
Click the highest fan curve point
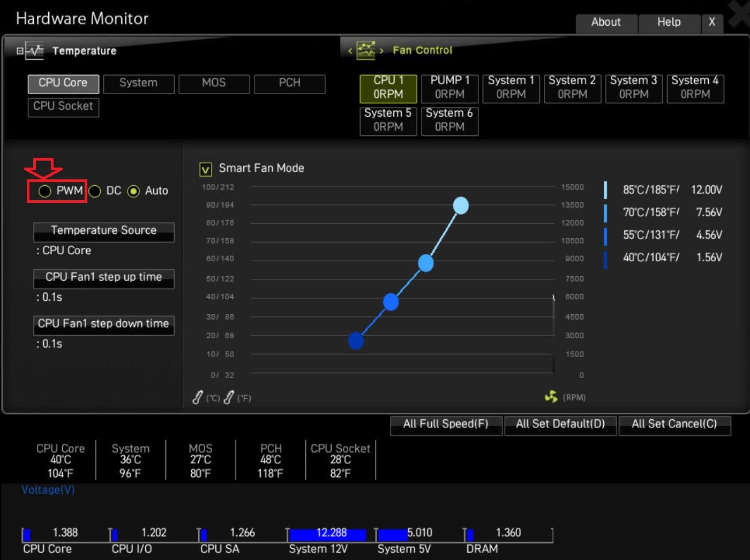point(461,206)
